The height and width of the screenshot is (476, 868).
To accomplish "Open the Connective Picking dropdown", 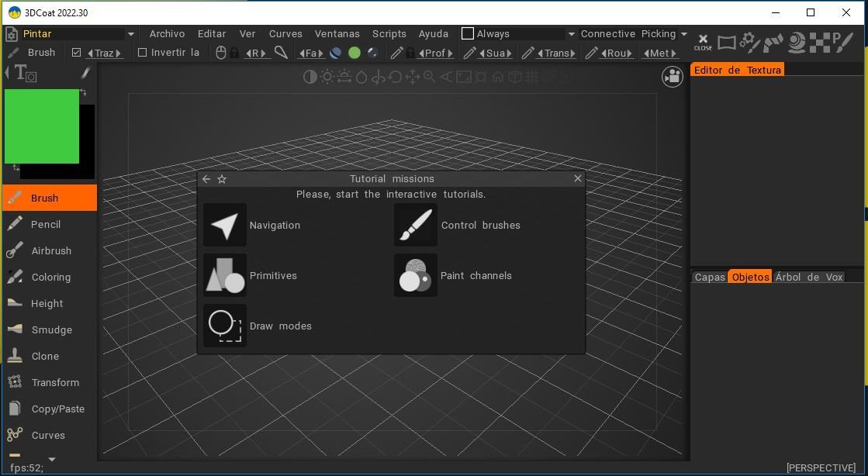I will point(683,34).
